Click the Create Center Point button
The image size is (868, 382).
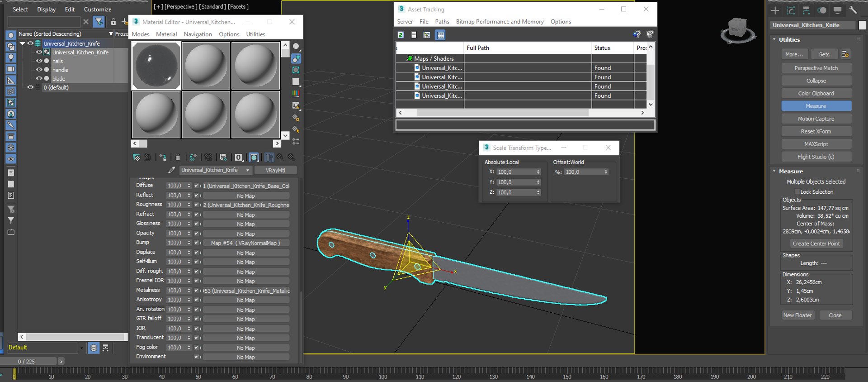[816, 244]
